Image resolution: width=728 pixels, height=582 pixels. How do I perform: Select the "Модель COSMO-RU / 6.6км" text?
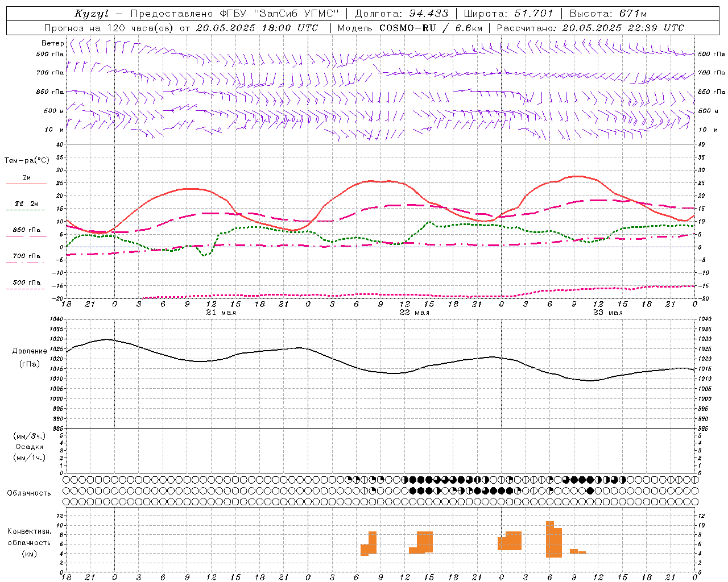pos(410,28)
